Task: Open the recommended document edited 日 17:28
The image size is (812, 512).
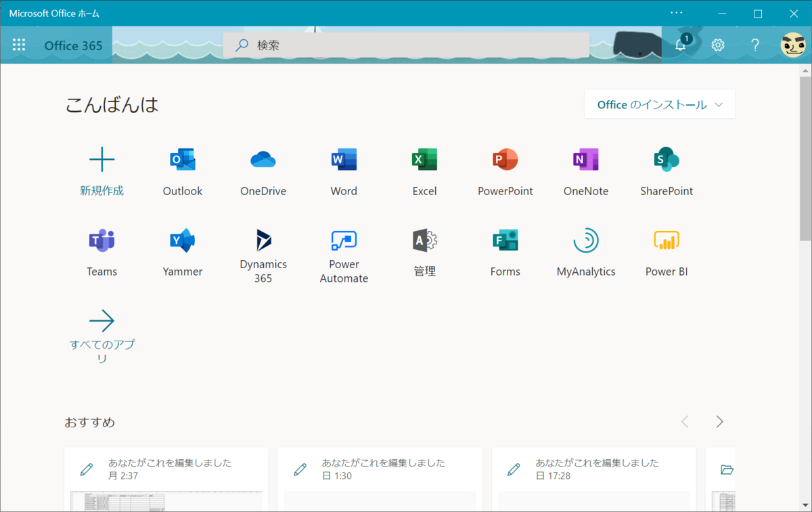Action: pyautogui.click(x=594, y=479)
